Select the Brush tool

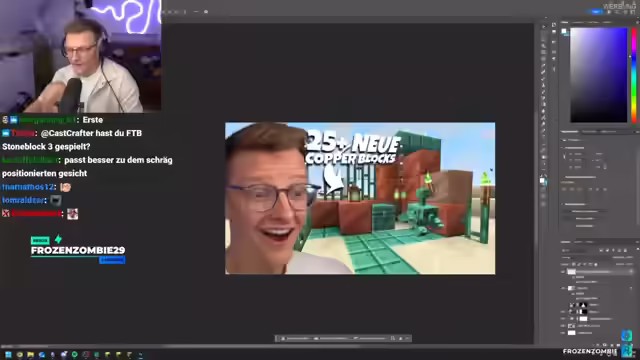pos(543,79)
